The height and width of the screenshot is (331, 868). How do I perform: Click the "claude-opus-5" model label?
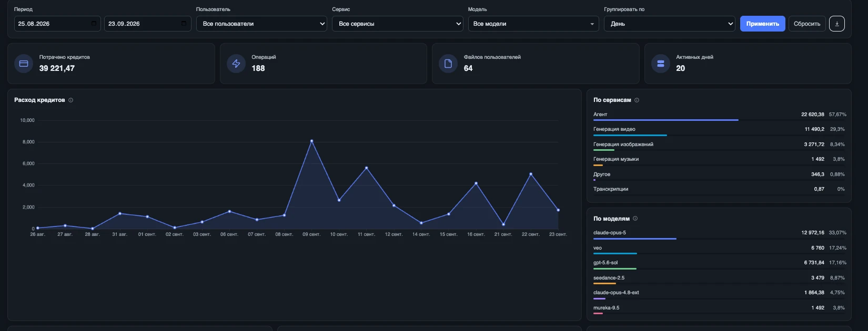click(x=610, y=233)
